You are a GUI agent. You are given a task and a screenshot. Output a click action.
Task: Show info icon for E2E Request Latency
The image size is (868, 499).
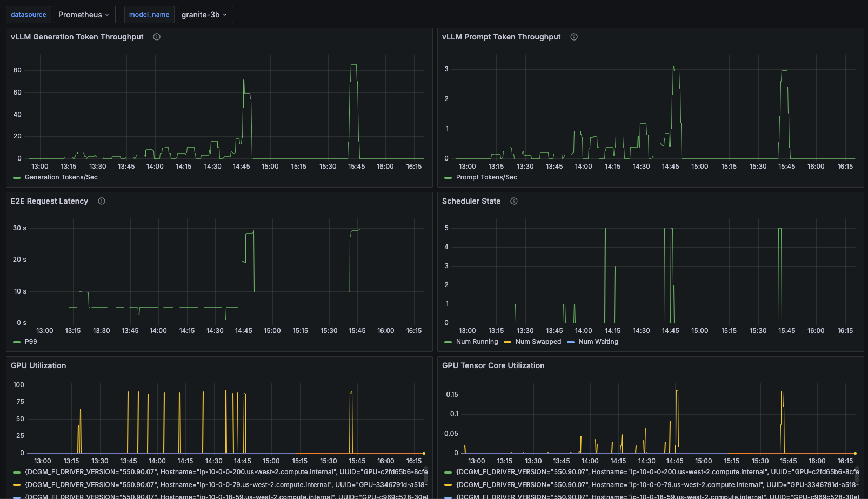click(x=102, y=201)
